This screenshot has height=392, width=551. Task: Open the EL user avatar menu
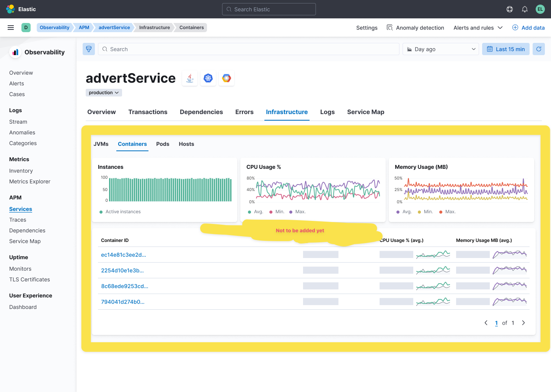[540, 9]
